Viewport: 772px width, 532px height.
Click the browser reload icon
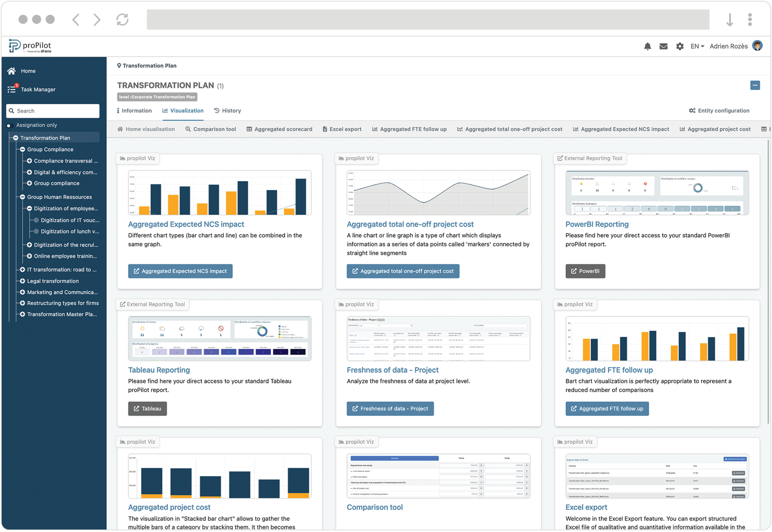click(122, 19)
